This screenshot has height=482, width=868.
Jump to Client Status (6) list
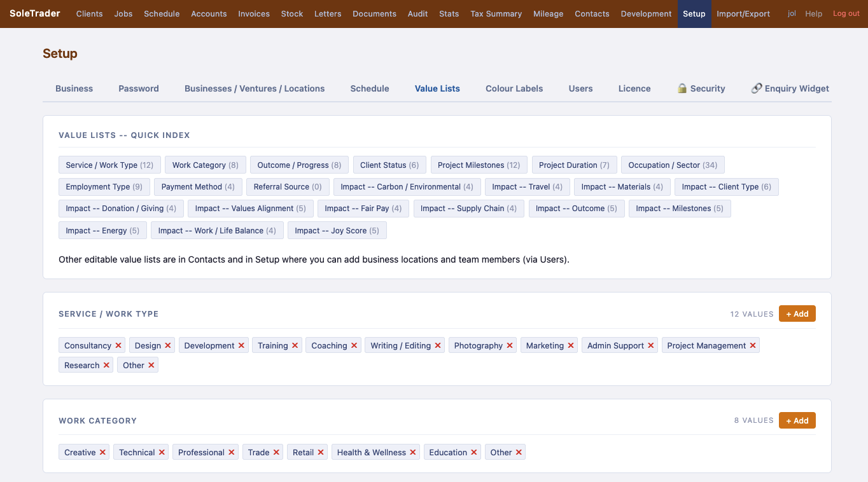pyautogui.click(x=389, y=165)
